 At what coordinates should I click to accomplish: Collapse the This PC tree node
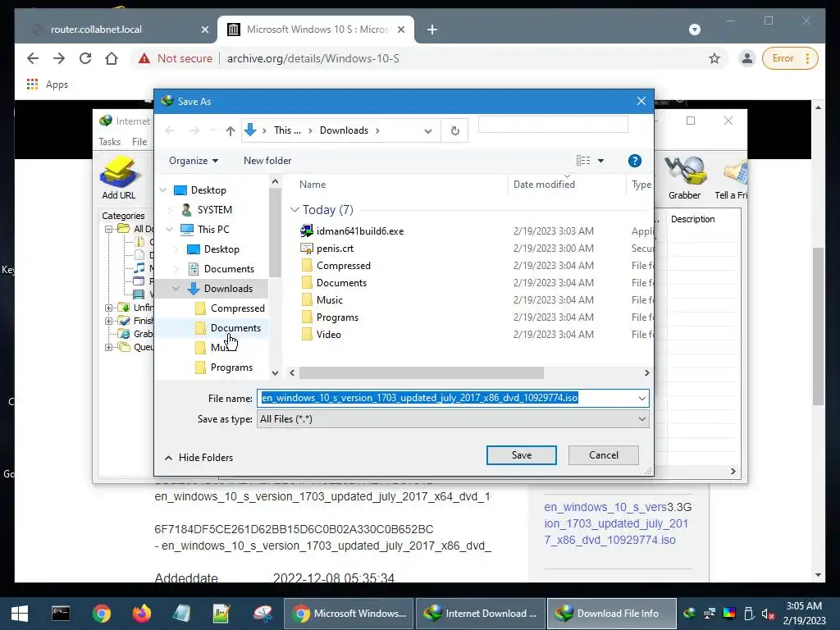point(169,230)
